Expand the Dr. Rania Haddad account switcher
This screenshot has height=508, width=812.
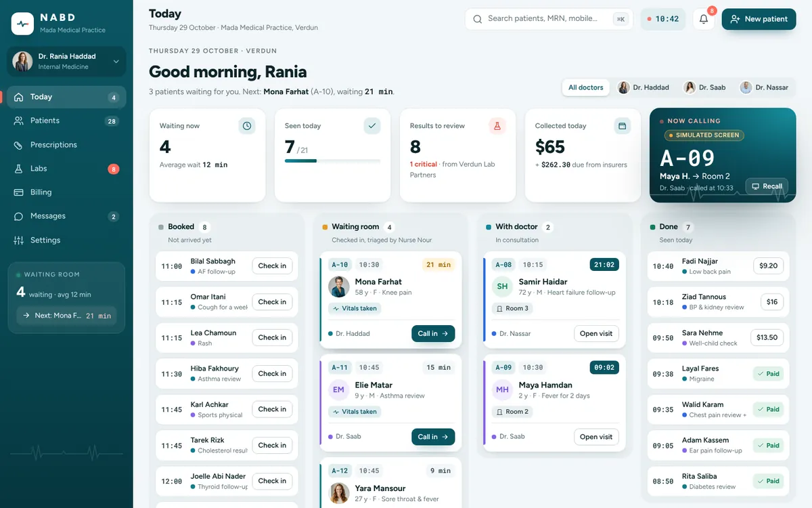[x=66, y=62]
